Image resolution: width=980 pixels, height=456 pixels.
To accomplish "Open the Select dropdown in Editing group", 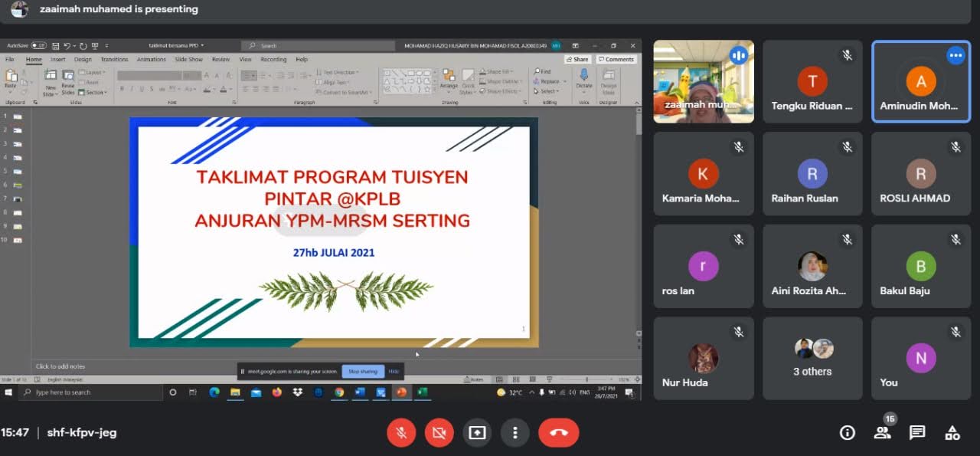I will [x=546, y=92].
